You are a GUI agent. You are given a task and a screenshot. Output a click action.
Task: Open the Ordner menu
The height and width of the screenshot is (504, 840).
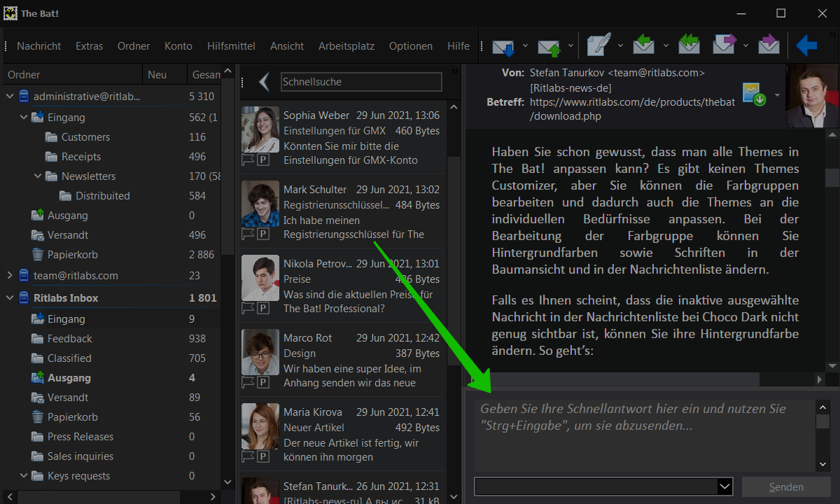point(134,46)
